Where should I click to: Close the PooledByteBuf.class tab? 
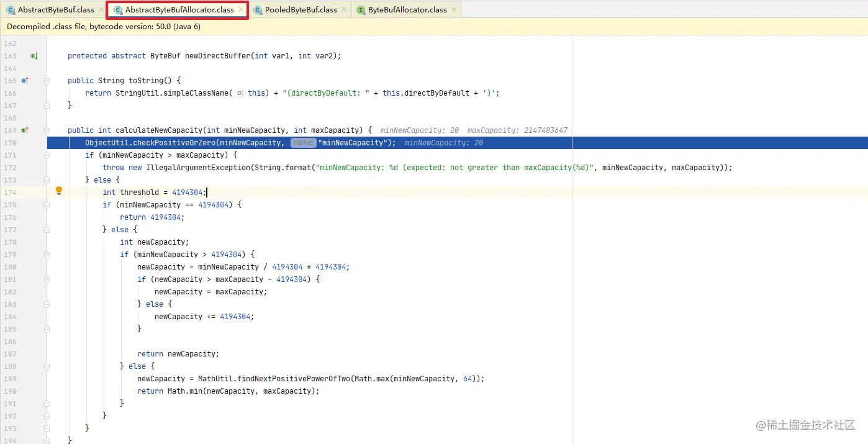tap(344, 10)
